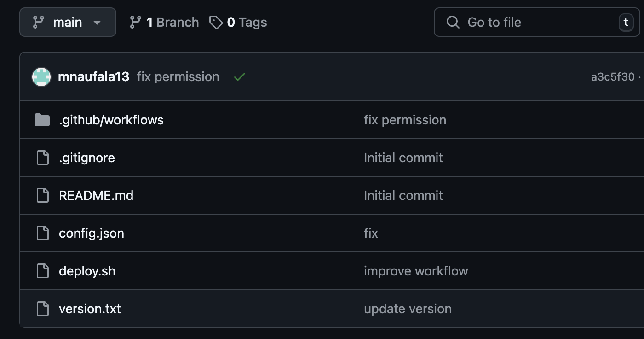
Task: Show the green check status details
Action: click(x=239, y=77)
